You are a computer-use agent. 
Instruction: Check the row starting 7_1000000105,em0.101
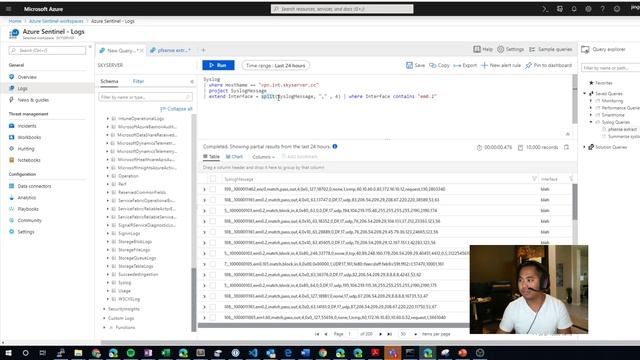pyautogui.click(x=213, y=264)
